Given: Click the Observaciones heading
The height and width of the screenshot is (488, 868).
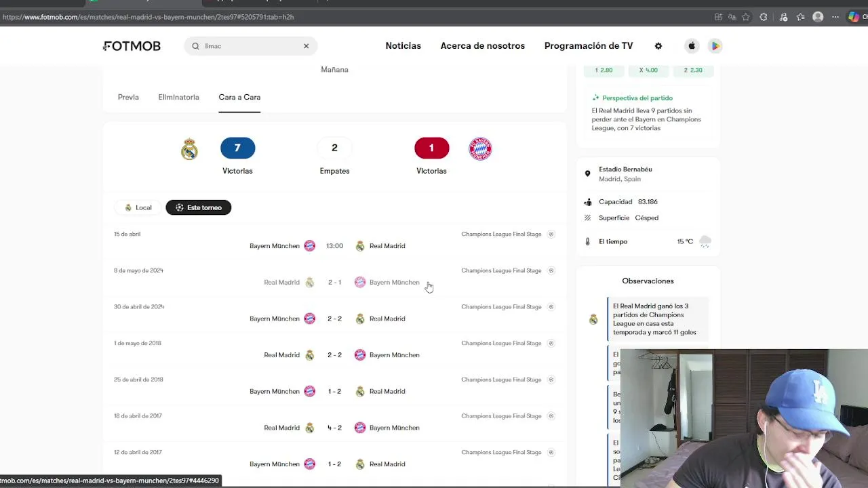Looking at the screenshot, I should click(x=648, y=281).
